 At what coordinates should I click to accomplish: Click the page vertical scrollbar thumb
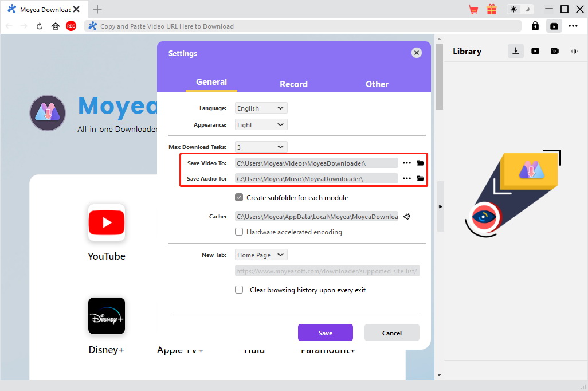[439, 77]
